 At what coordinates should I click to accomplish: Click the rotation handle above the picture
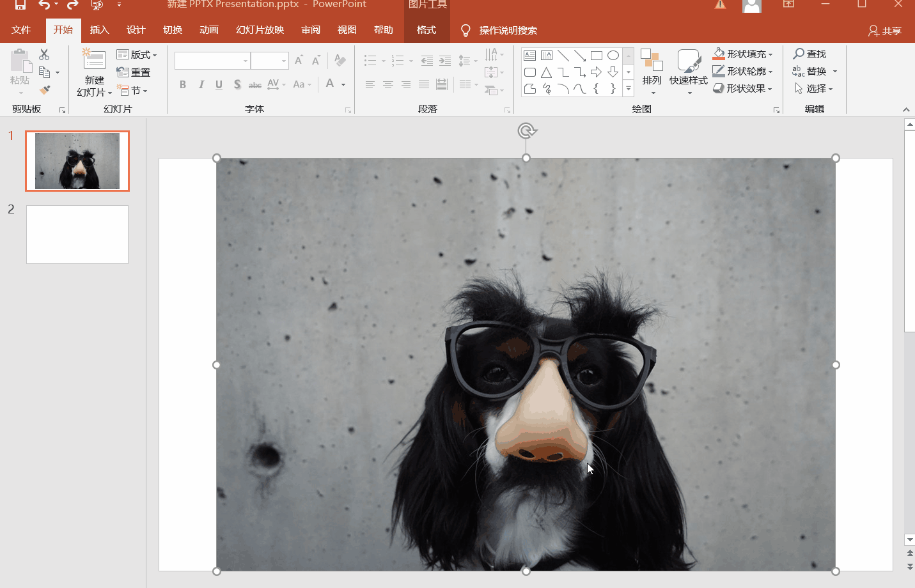[526, 131]
